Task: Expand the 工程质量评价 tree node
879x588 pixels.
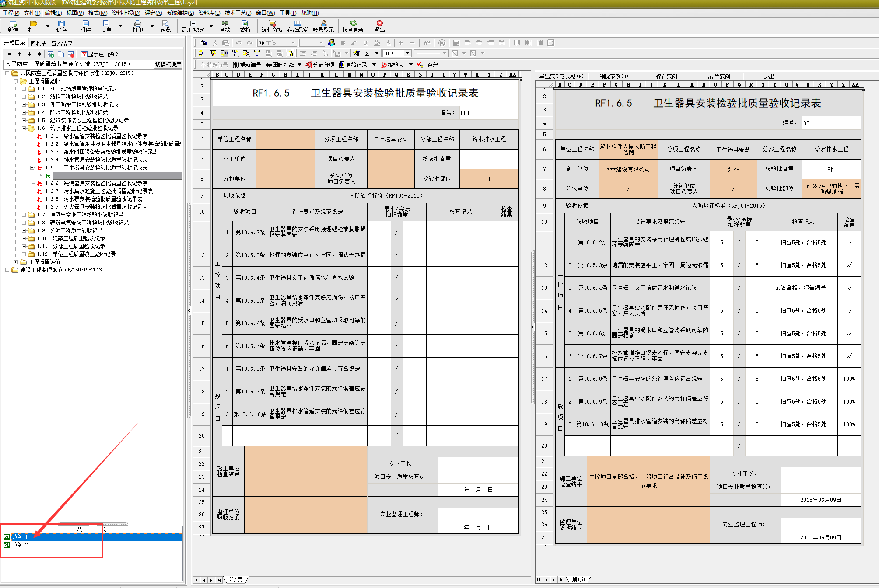Action: click(x=16, y=262)
